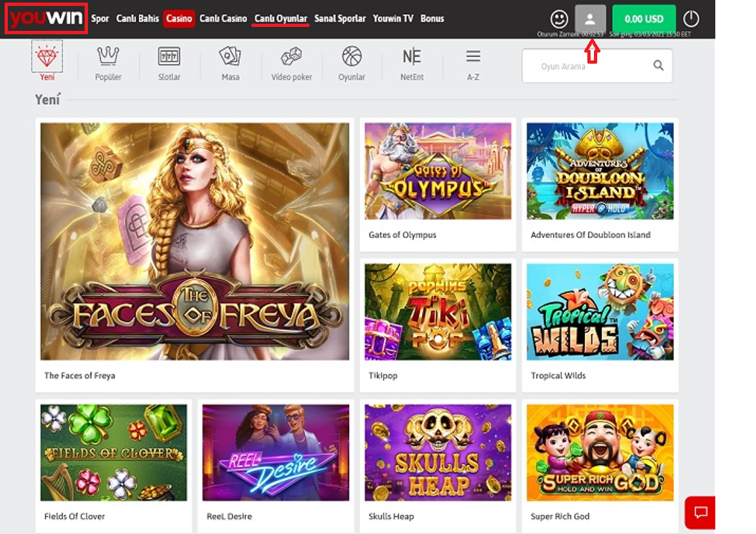Open the Tropical Wilds game thumbnail
The height and width of the screenshot is (534, 756).
[x=600, y=311]
